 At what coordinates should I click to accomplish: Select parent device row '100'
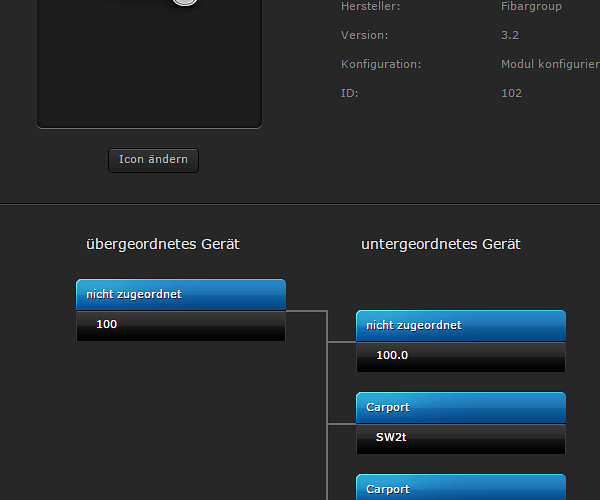181,326
